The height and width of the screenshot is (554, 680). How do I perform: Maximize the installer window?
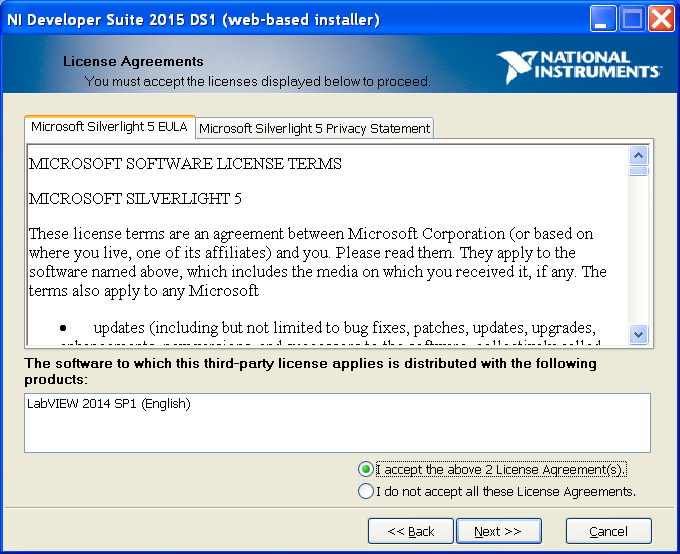coord(632,19)
